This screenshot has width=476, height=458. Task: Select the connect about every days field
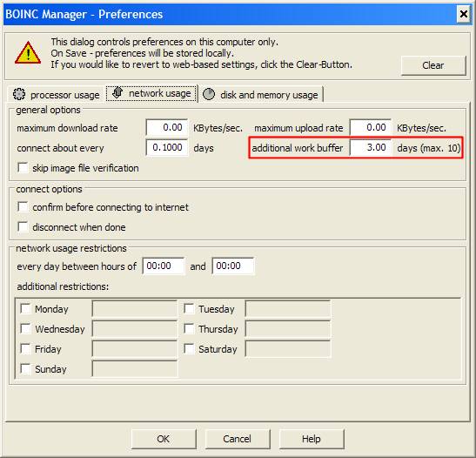[x=167, y=148]
